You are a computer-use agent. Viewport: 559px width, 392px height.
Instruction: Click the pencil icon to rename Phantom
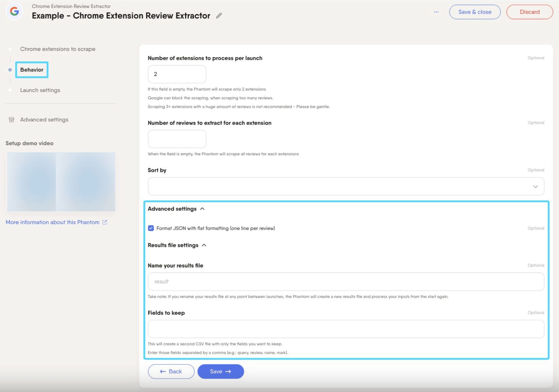tap(219, 16)
